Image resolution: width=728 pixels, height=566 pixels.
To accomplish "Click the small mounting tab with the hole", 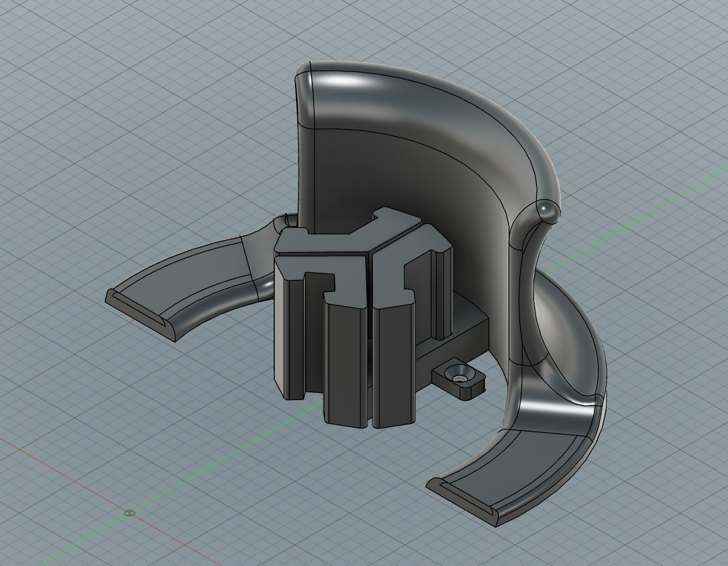I will (x=470, y=386).
